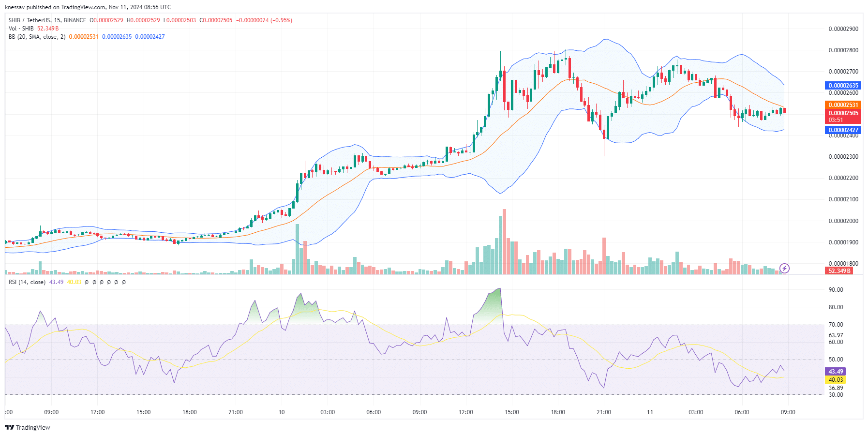Click the purple lightning bolt icon on the price axis
The height and width of the screenshot is (436, 868).
tap(784, 268)
